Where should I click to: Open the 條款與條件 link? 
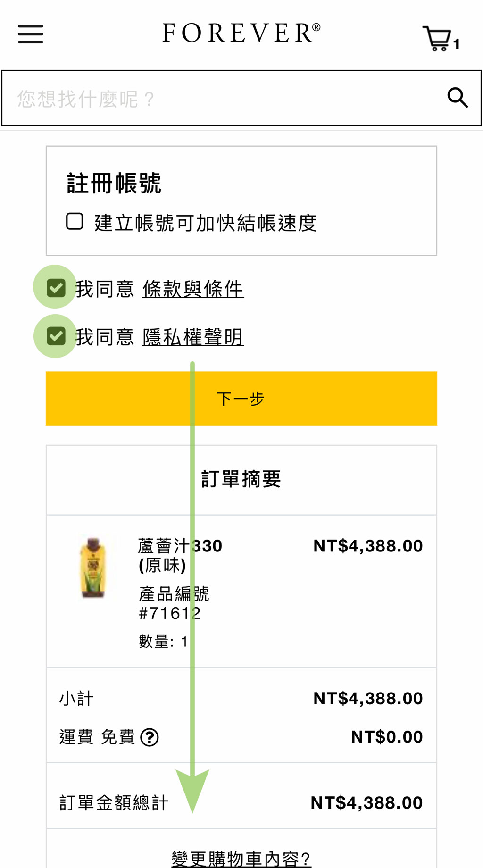(x=193, y=289)
